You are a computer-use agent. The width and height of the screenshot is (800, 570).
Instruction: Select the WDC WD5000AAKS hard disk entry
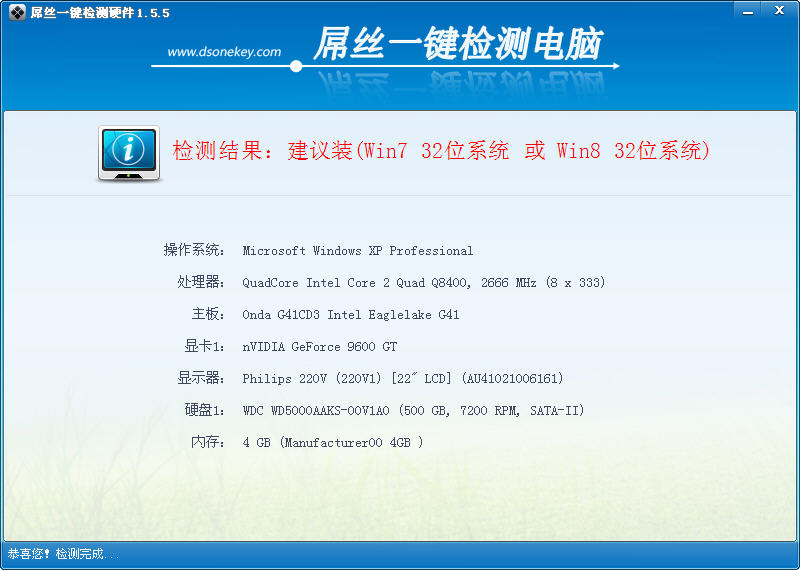click(414, 411)
